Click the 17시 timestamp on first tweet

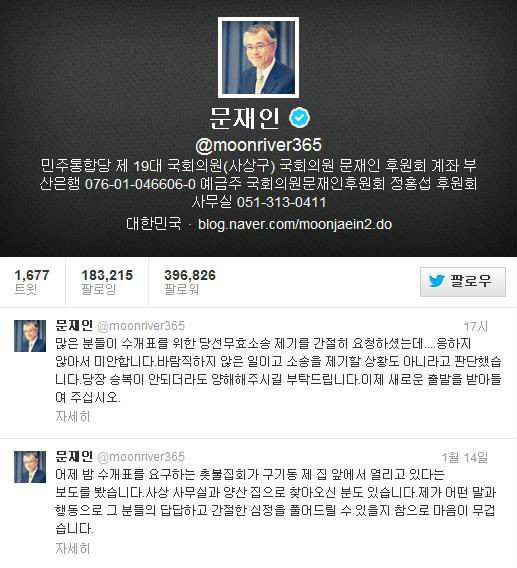click(x=476, y=326)
